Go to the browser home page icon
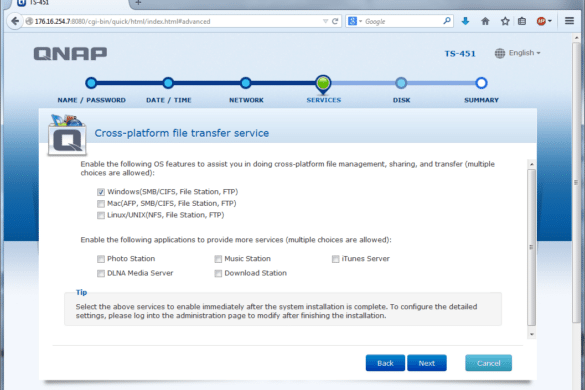 coord(485,21)
